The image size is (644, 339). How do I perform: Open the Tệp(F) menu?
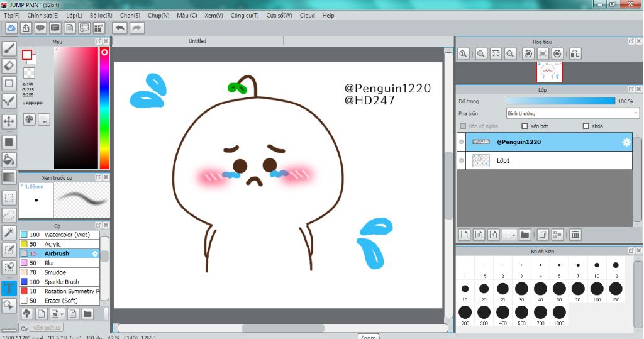click(x=11, y=16)
